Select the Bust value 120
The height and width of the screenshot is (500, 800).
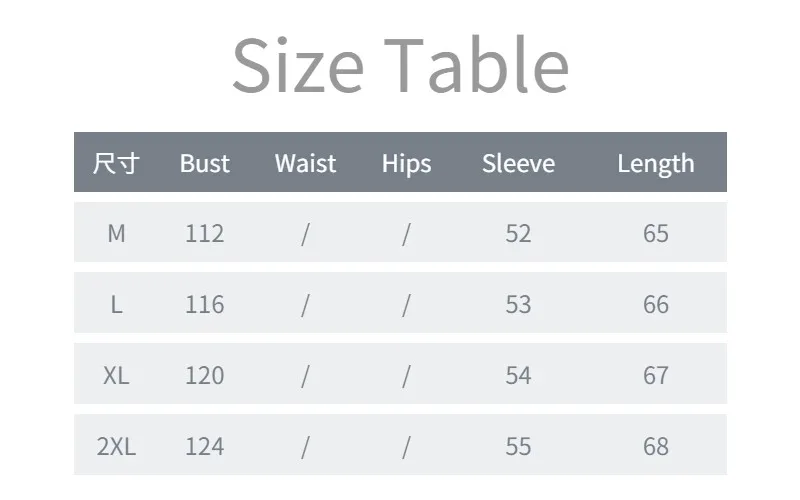pos(204,375)
